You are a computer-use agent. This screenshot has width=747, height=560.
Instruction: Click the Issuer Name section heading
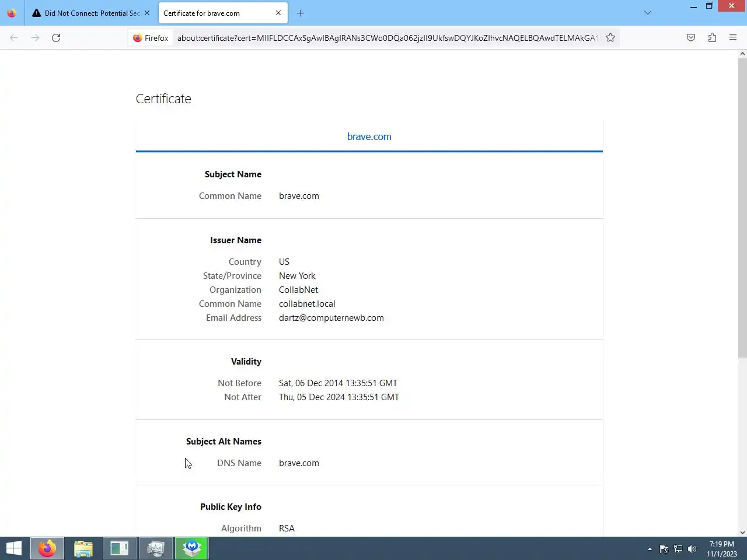236,240
